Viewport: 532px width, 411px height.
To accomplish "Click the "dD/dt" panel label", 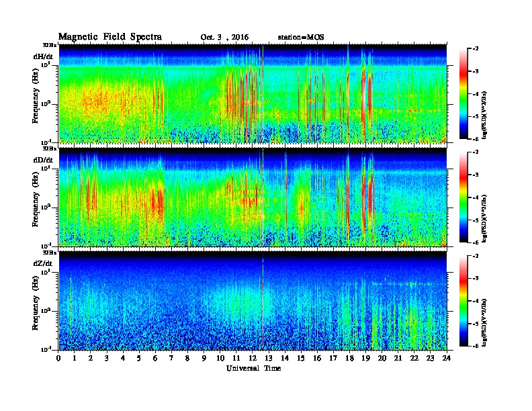I will point(43,160).
